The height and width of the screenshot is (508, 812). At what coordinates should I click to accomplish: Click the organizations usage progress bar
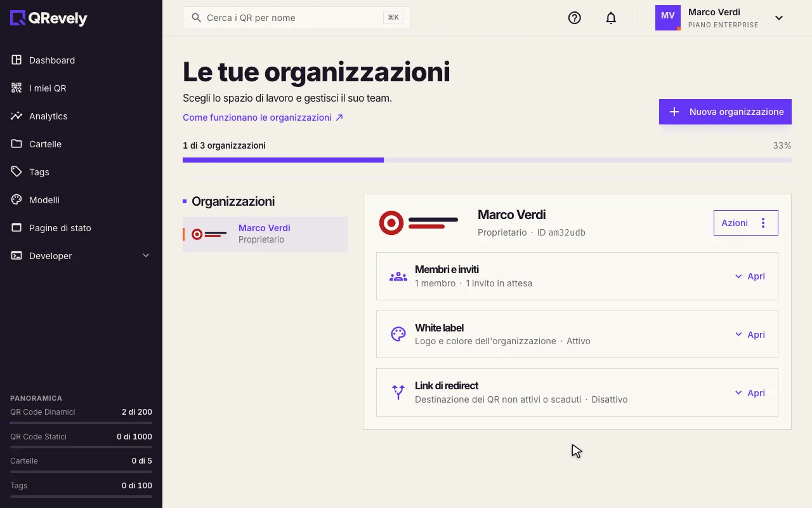tap(487, 160)
